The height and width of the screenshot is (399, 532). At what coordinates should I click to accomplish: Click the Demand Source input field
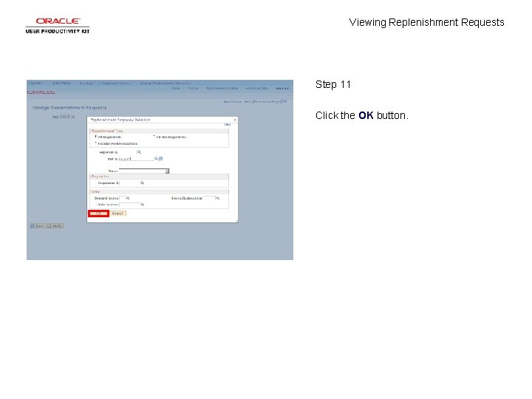pos(123,198)
